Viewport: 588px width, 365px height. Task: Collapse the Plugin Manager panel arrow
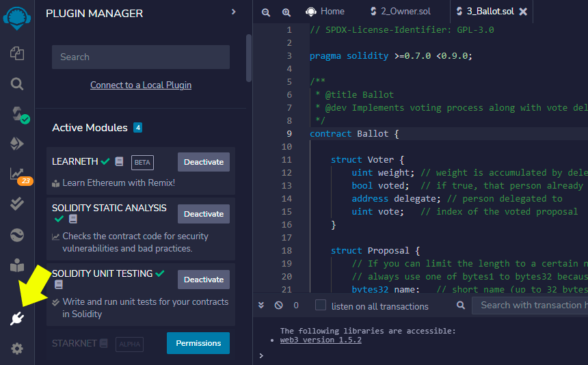pos(234,12)
